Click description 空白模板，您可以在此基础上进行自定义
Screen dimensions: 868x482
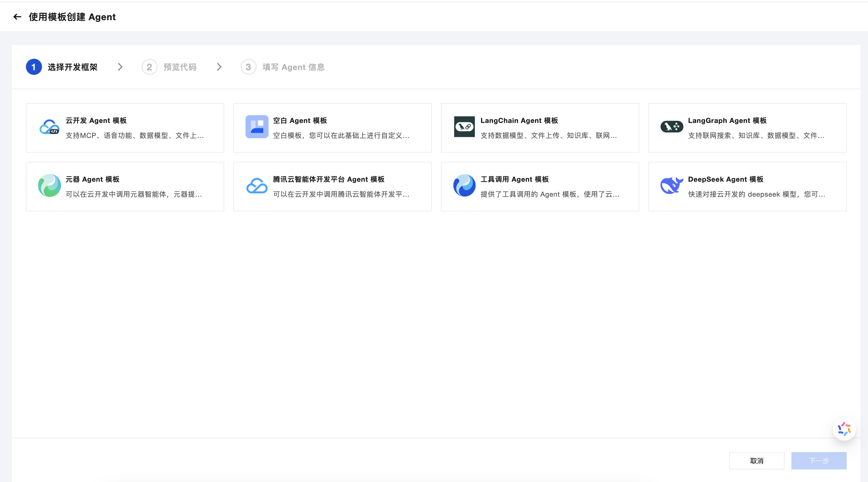tap(341, 136)
